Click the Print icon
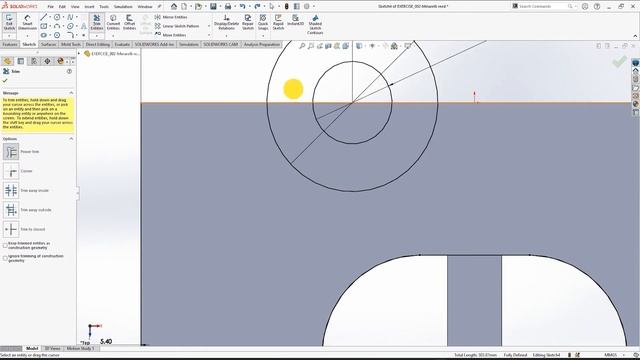The width and height of the screenshot is (640, 360). (228, 6)
